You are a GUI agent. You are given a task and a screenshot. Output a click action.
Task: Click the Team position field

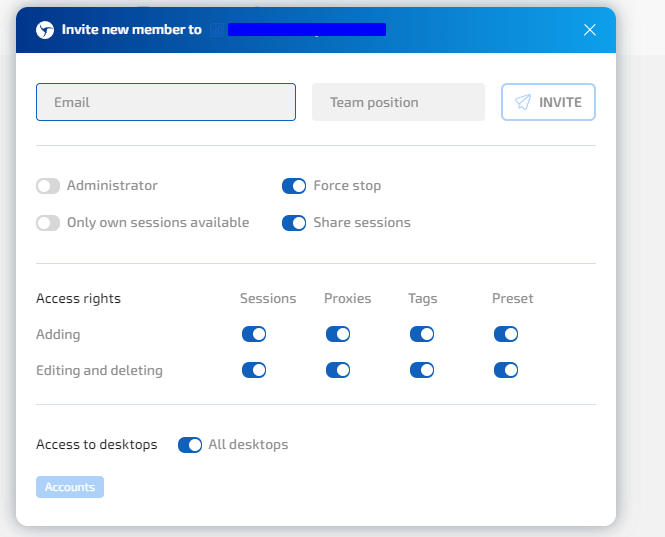398,102
